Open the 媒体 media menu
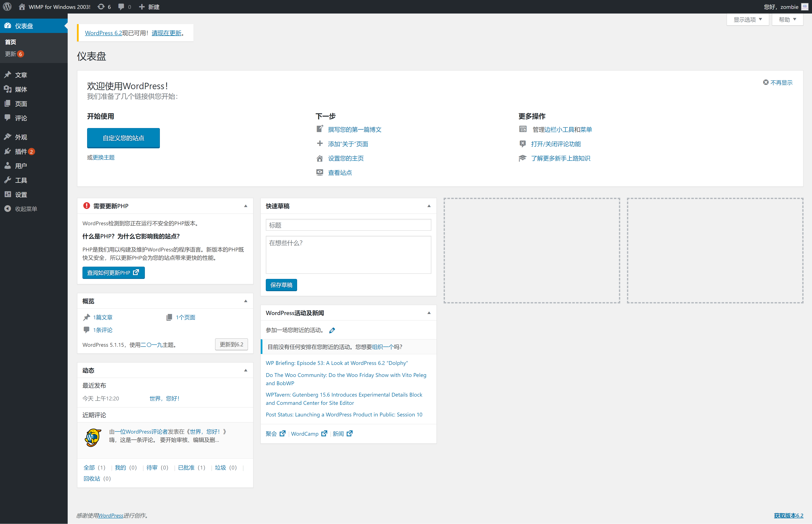The image size is (812, 524). pos(34,89)
